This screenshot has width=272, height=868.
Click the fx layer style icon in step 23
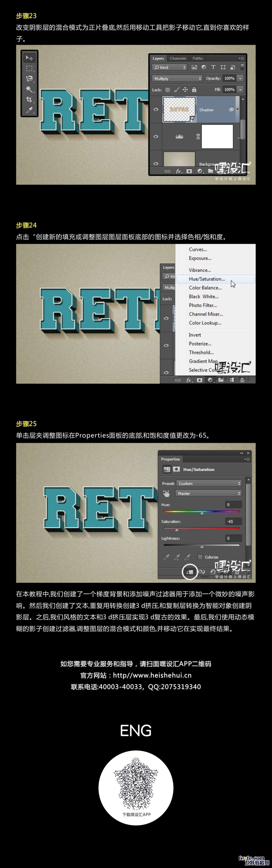(179, 171)
